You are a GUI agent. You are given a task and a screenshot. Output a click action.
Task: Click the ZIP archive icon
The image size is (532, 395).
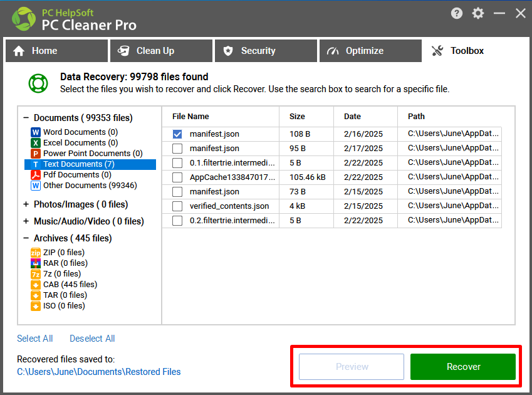tap(36, 253)
